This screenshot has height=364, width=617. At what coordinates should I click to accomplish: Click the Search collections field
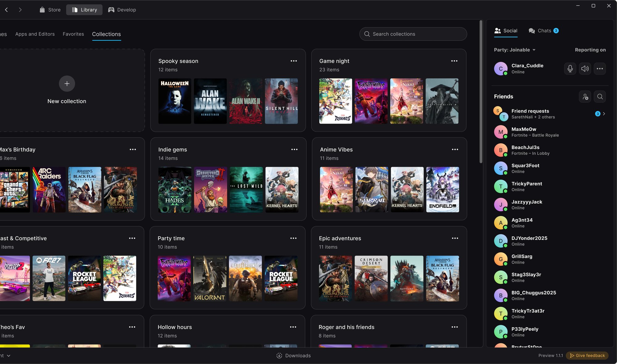413,34
